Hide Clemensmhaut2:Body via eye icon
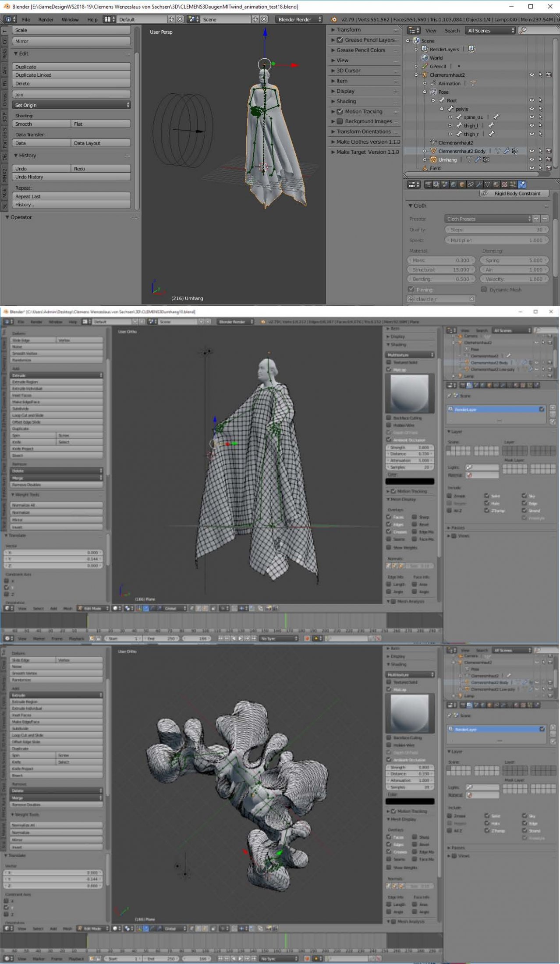This screenshot has width=560, height=964. pos(532,151)
